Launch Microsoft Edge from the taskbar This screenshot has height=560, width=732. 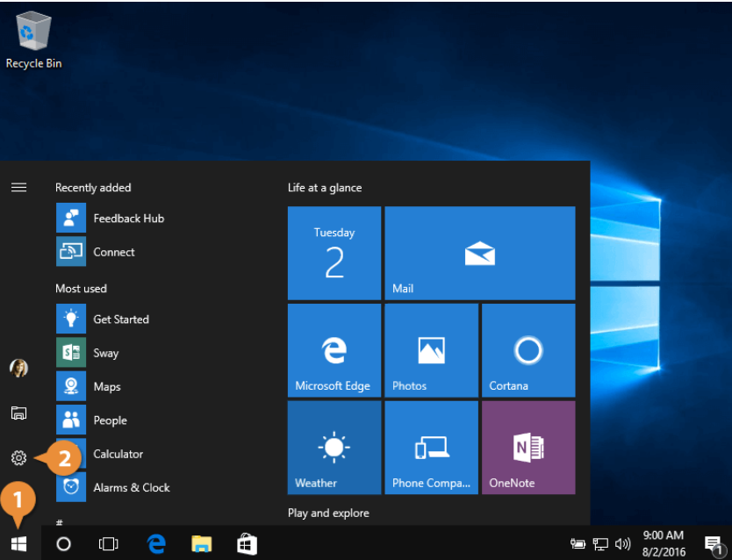point(155,543)
